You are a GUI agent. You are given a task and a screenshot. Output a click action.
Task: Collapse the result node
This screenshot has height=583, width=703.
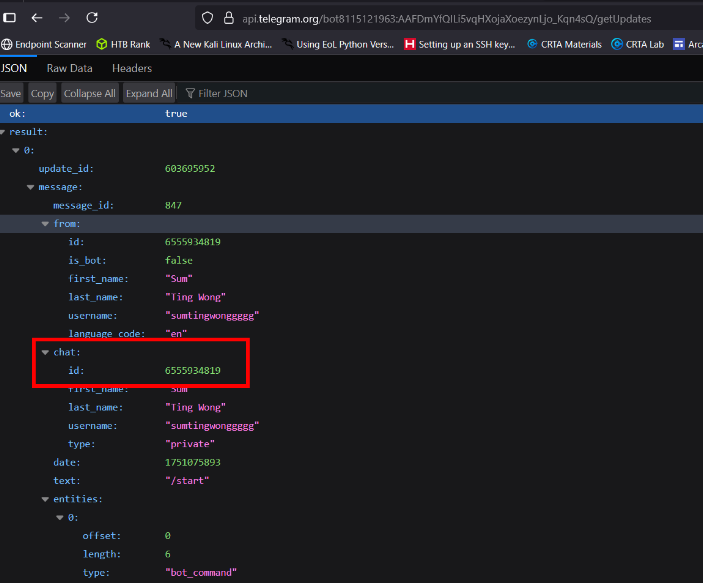click(x=3, y=132)
